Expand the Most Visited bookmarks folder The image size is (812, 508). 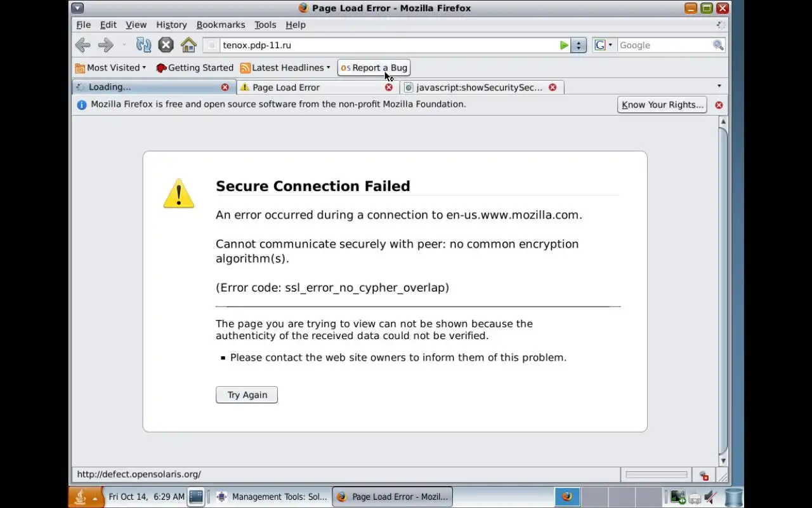click(110, 68)
